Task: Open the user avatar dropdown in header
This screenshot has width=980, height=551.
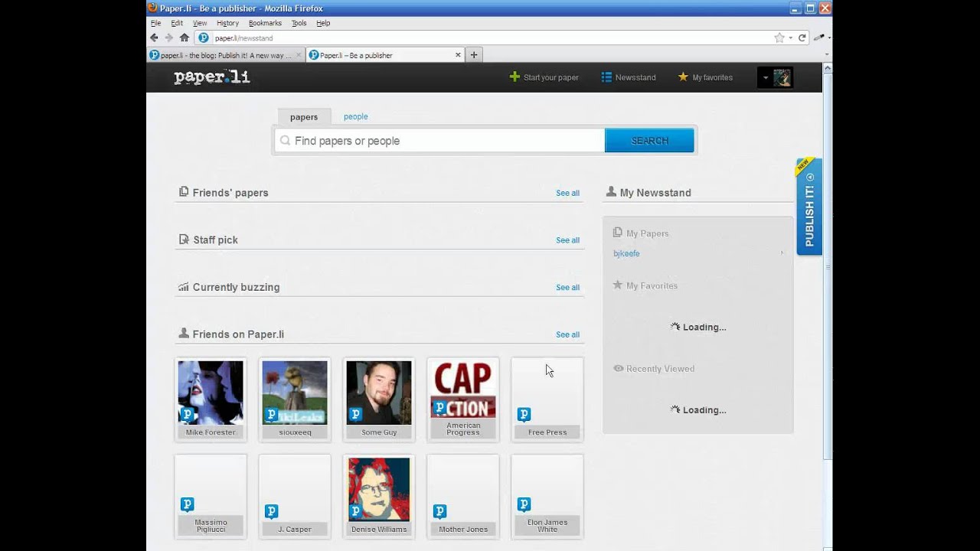Action: point(775,77)
